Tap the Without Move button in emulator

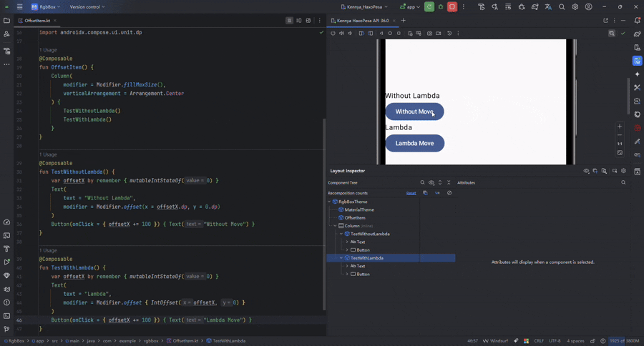click(414, 112)
